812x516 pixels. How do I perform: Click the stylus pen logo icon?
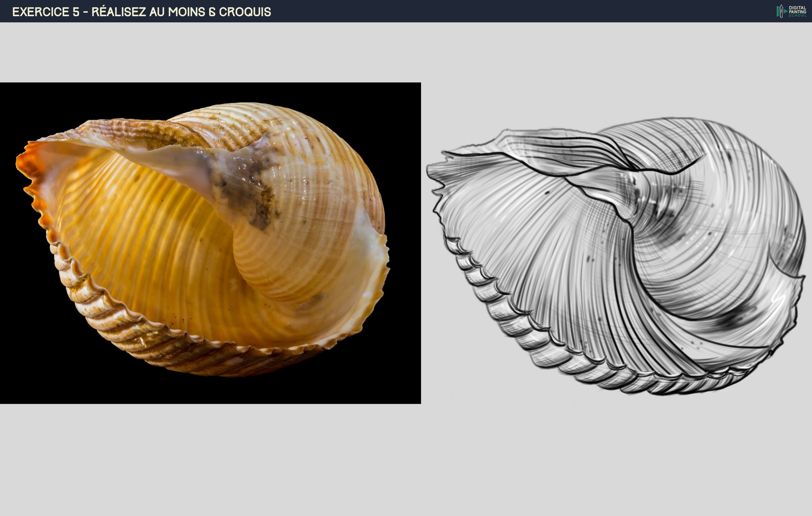point(782,11)
